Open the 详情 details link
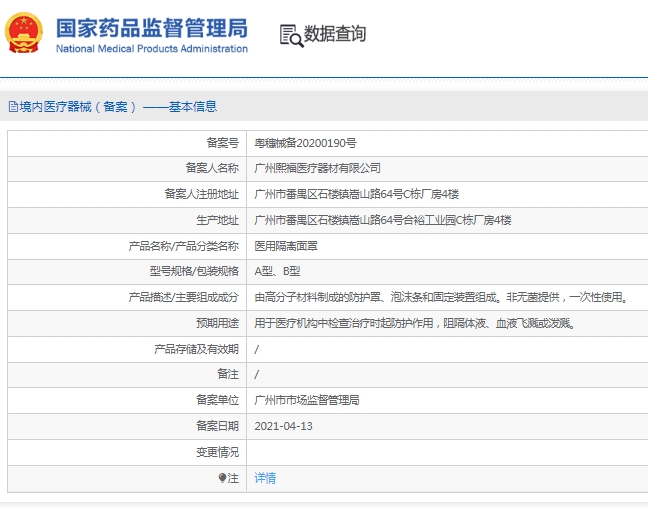 [x=265, y=478]
